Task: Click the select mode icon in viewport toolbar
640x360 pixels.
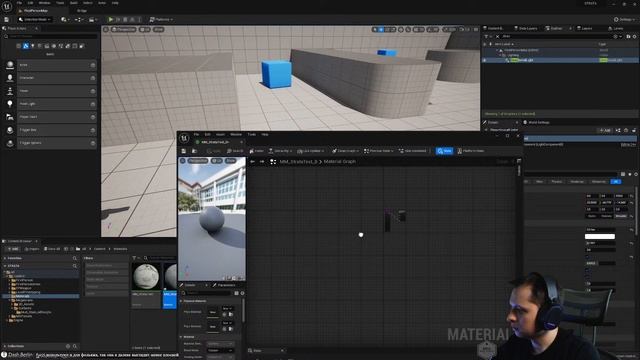Action: tap(375, 29)
